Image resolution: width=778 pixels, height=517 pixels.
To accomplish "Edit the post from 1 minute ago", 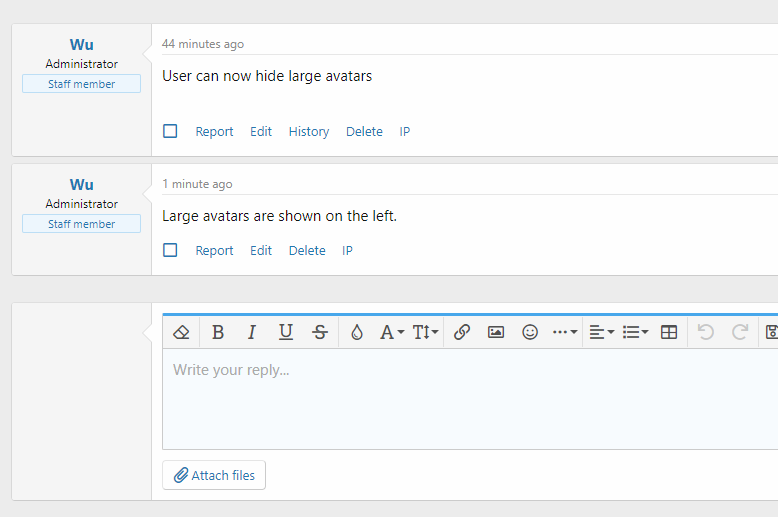I will 261,251.
